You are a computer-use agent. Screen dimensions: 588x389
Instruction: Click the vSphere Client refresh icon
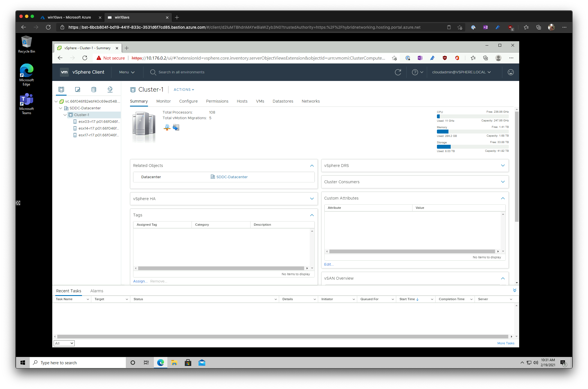click(x=398, y=72)
